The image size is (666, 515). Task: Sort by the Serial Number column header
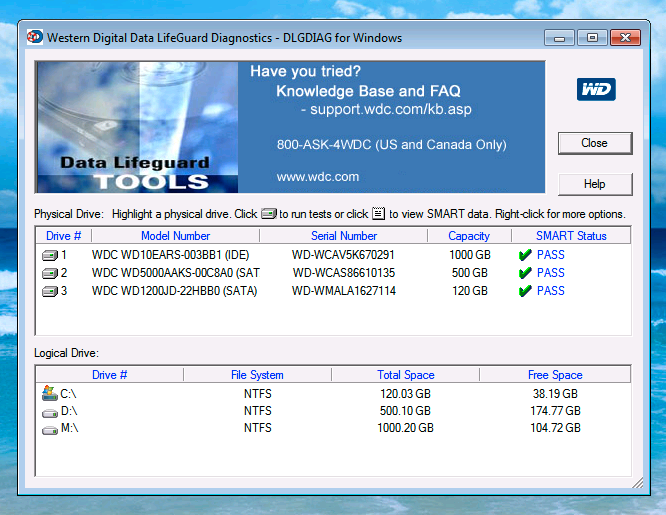click(343, 236)
